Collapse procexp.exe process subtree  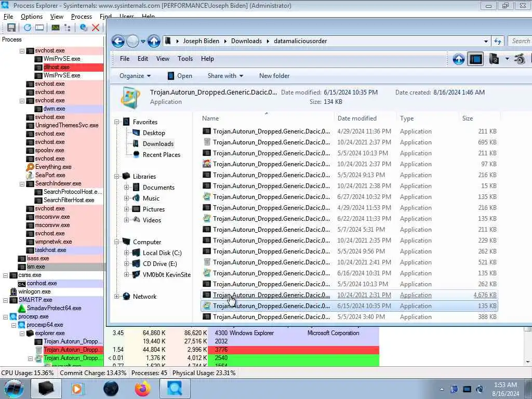(x=5, y=317)
